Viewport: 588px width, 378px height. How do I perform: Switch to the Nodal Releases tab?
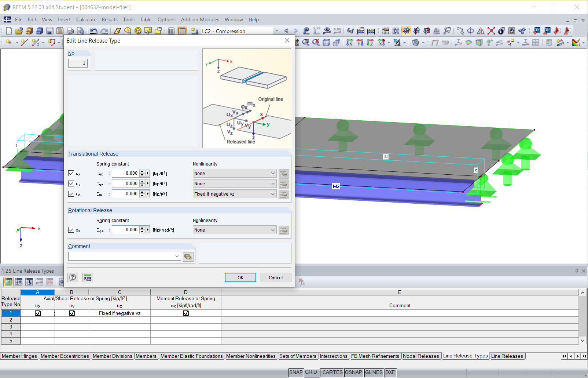click(421, 356)
